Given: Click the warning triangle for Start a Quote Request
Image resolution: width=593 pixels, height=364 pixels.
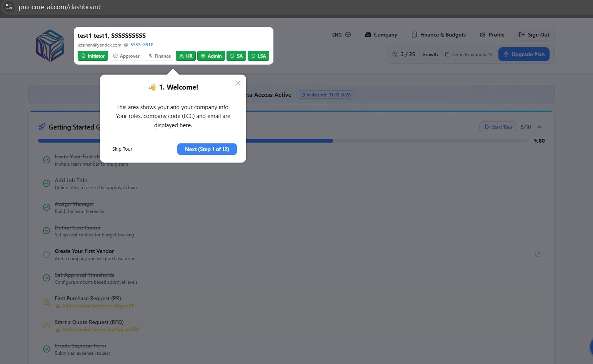Looking at the screenshot, I should pos(47,325).
